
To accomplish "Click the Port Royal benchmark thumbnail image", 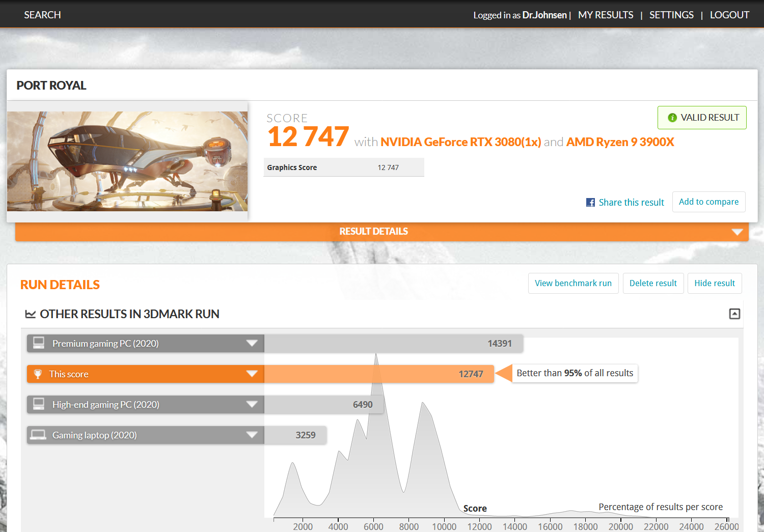I will (x=127, y=161).
